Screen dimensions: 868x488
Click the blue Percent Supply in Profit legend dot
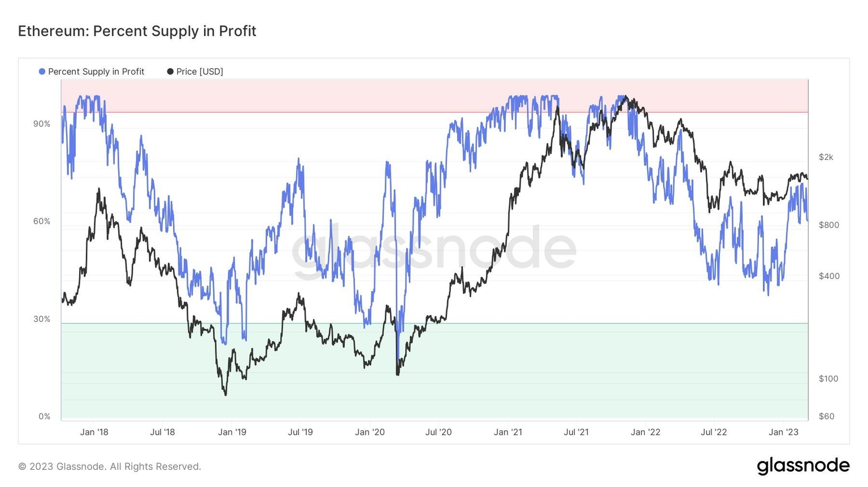42,72
